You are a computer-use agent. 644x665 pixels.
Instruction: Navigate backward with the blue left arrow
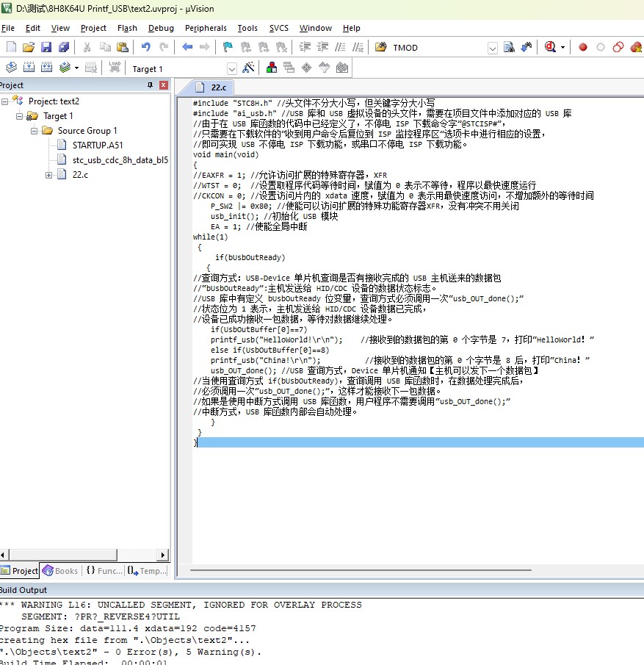click(187, 47)
